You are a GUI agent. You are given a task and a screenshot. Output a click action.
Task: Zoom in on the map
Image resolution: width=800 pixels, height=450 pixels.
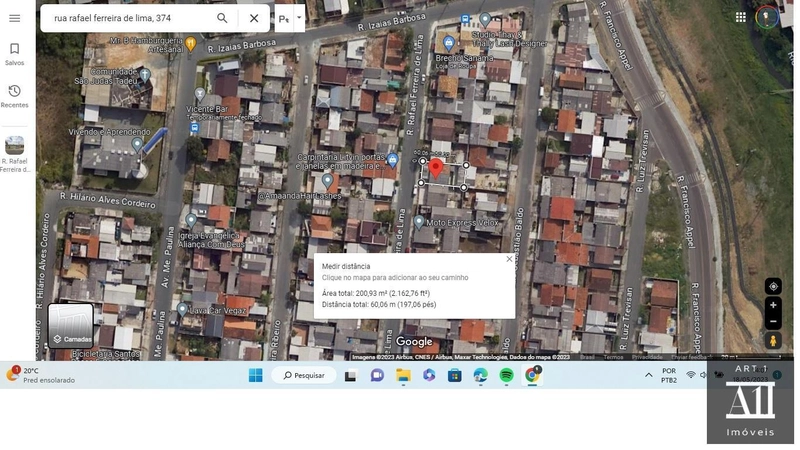pyautogui.click(x=773, y=305)
